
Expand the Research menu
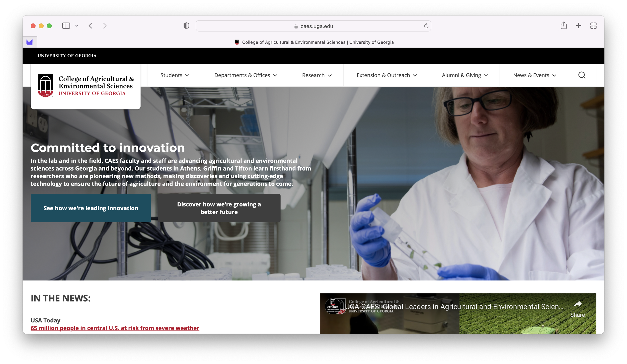coord(317,75)
